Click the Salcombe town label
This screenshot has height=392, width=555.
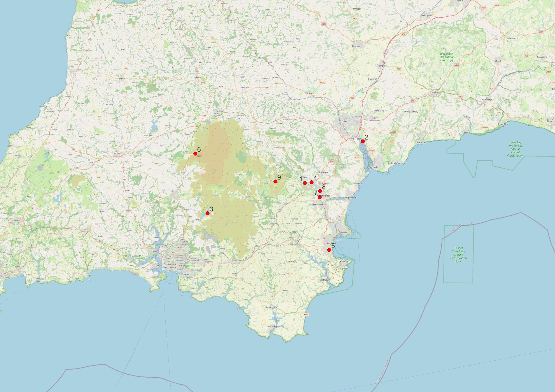pyautogui.click(x=273, y=327)
